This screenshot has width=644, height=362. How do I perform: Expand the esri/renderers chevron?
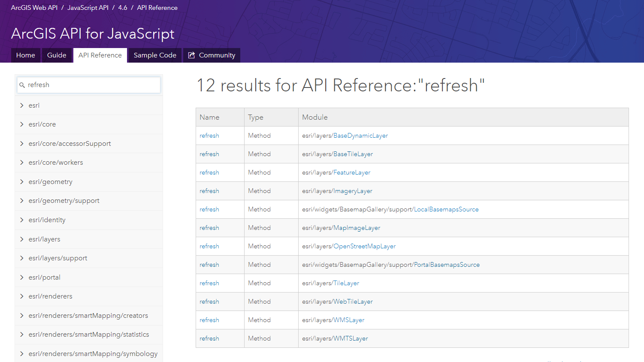coord(21,296)
